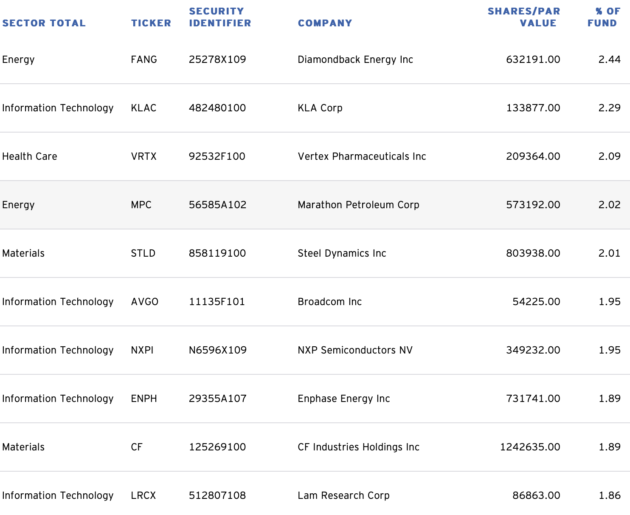Screen dimensions: 630x515
Task: Select NXP Semiconductors NV company name
Action: (355, 350)
